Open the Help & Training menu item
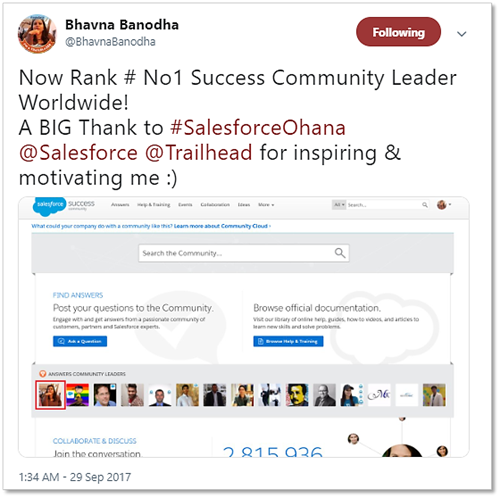Image resolution: width=500 pixels, height=498 pixels. tap(154, 205)
